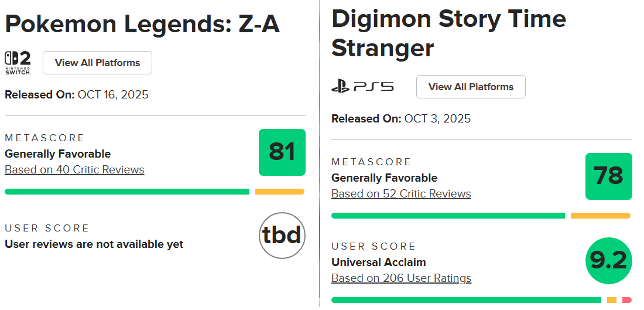Click green segment of Digimon user score bar

(466, 300)
